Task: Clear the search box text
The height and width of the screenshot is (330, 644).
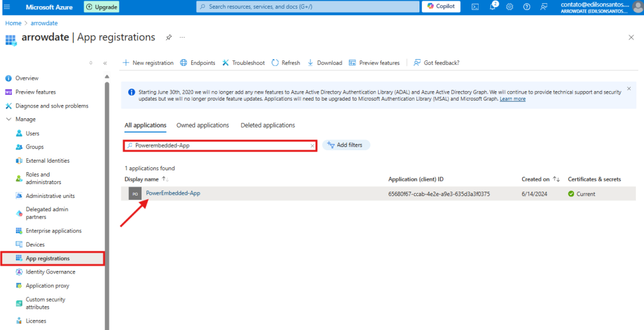Action: pyautogui.click(x=312, y=145)
